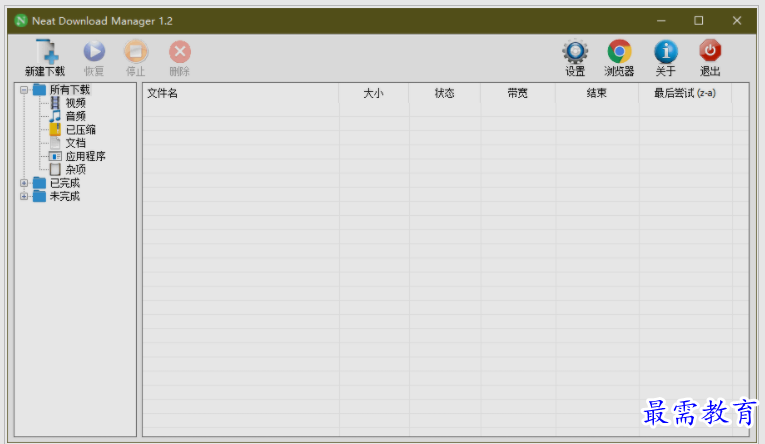Image resolution: width=765 pixels, height=444 pixels.
Task: Select the 文档 category label
Action: point(76,143)
